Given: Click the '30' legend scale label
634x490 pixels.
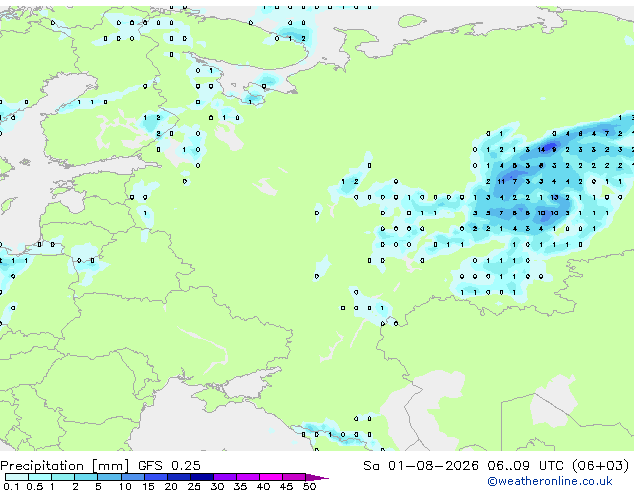Looking at the screenshot, I should (x=217, y=486).
